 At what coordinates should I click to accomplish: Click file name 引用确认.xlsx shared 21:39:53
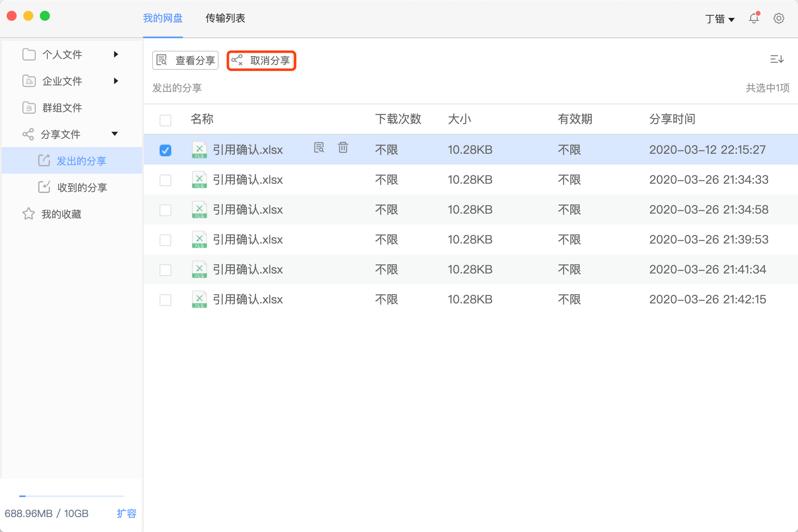coord(248,239)
